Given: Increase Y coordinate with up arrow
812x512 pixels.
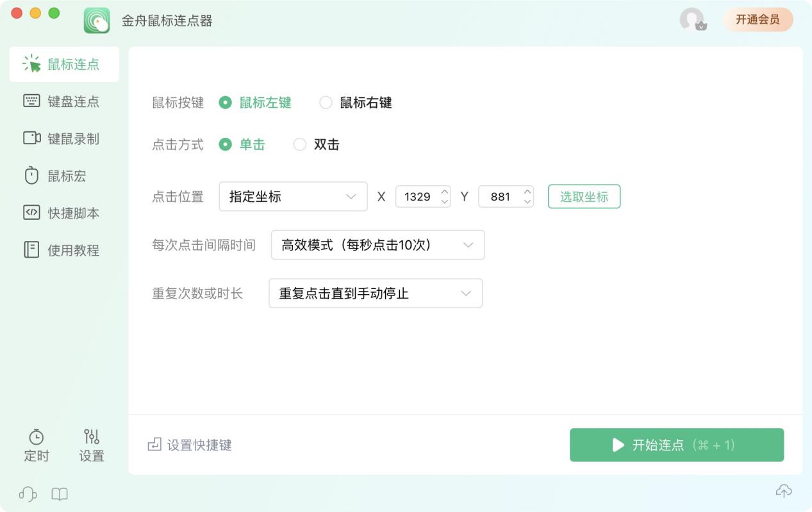Looking at the screenshot, I should (x=527, y=192).
